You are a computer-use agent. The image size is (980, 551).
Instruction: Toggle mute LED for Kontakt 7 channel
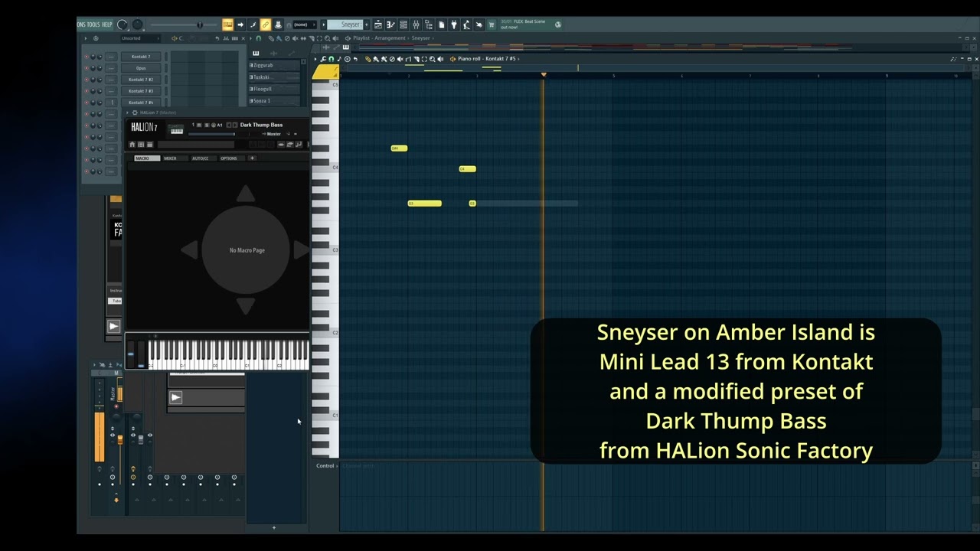click(87, 57)
